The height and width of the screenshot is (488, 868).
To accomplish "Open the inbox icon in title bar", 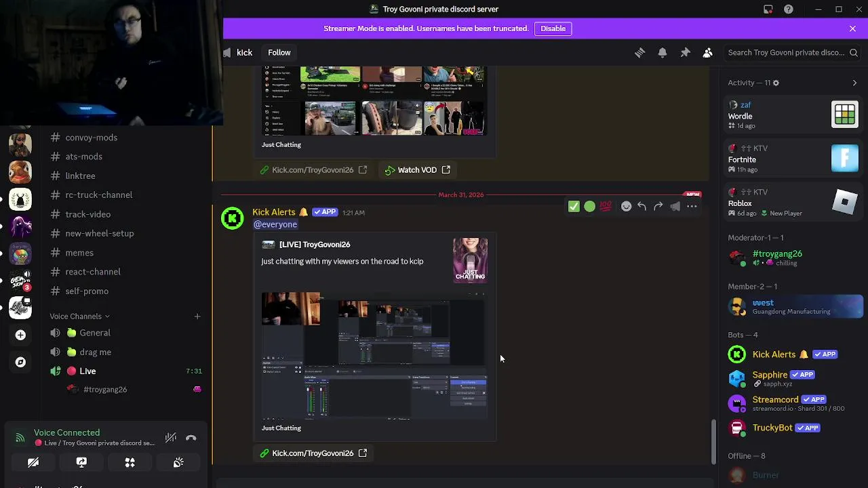I will click(x=768, y=9).
